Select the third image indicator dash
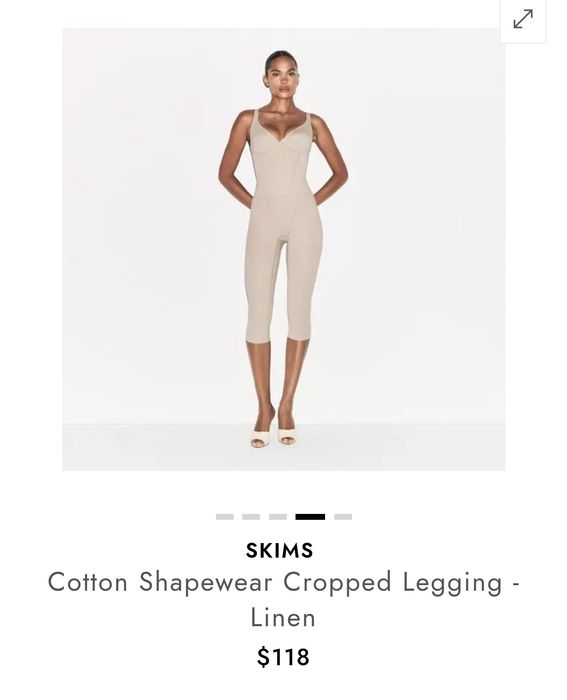This screenshot has height=700, width=567. [x=278, y=517]
